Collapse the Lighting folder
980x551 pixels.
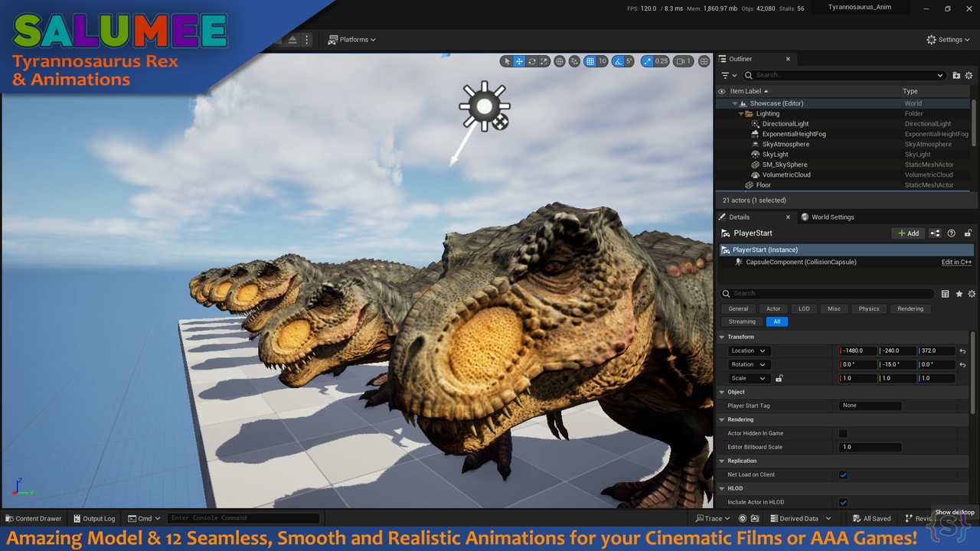pos(741,113)
